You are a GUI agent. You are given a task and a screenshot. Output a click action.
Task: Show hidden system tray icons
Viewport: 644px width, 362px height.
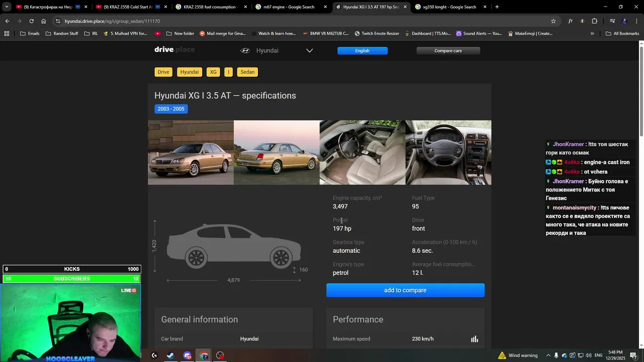tap(548, 355)
